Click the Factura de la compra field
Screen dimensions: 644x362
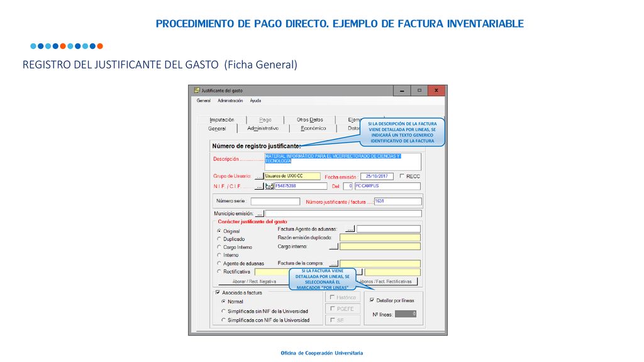click(380, 263)
